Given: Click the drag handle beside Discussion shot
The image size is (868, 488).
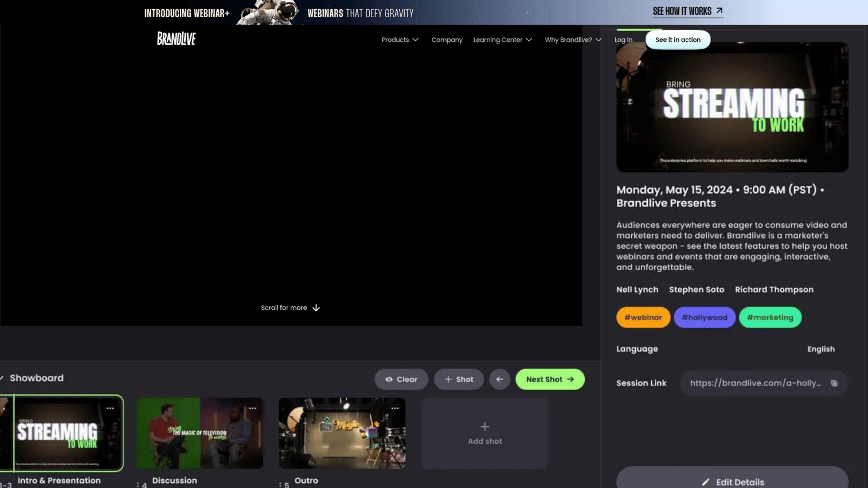Looking at the screenshot, I should (x=138, y=485).
